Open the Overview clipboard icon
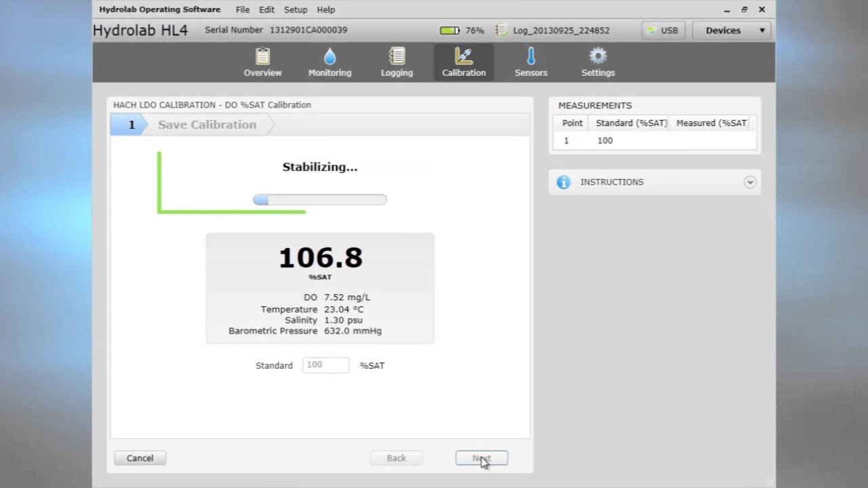Image resolution: width=868 pixels, height=488 pixels. [x=262, y=56]
